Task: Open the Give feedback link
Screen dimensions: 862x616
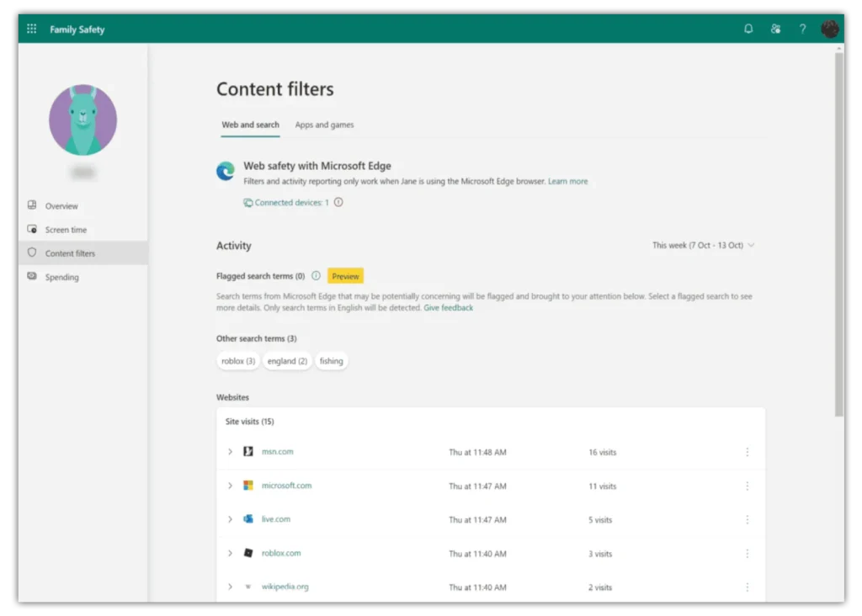Action: (448, 308)
